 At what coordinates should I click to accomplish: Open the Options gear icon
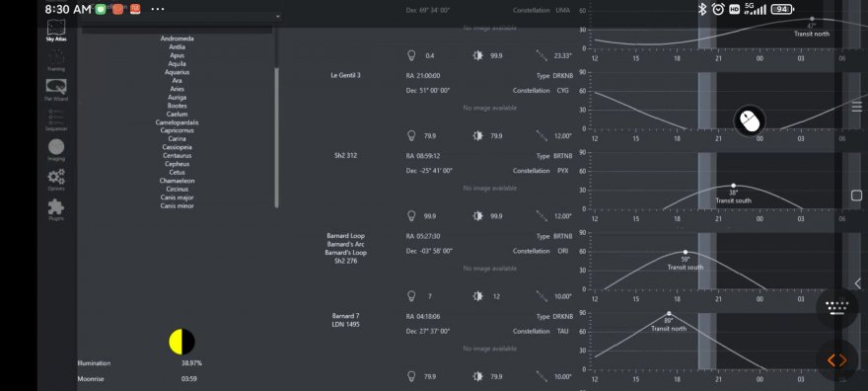(x=56, y=180)
